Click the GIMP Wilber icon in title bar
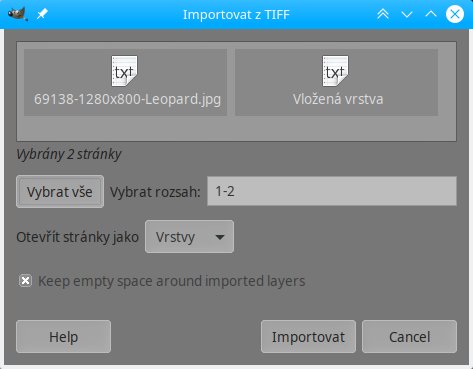Screen dimensions: 473x369 pos(17,14)
